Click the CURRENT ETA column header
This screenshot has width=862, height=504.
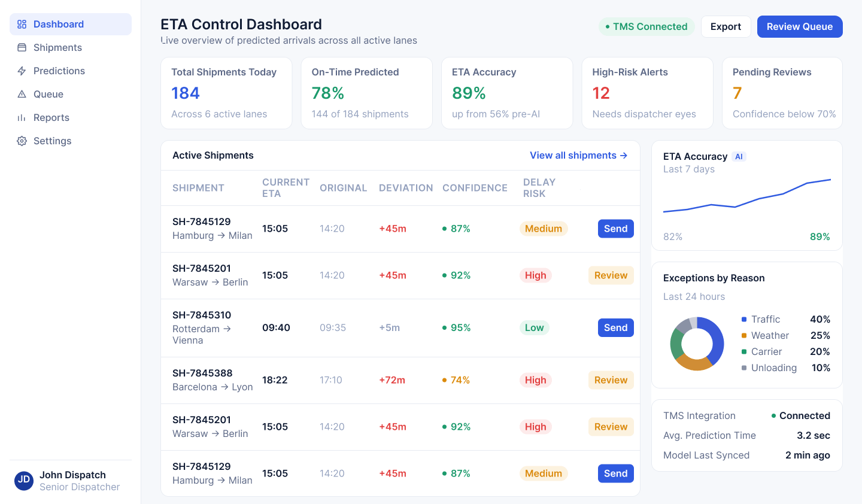pos(286,188)
